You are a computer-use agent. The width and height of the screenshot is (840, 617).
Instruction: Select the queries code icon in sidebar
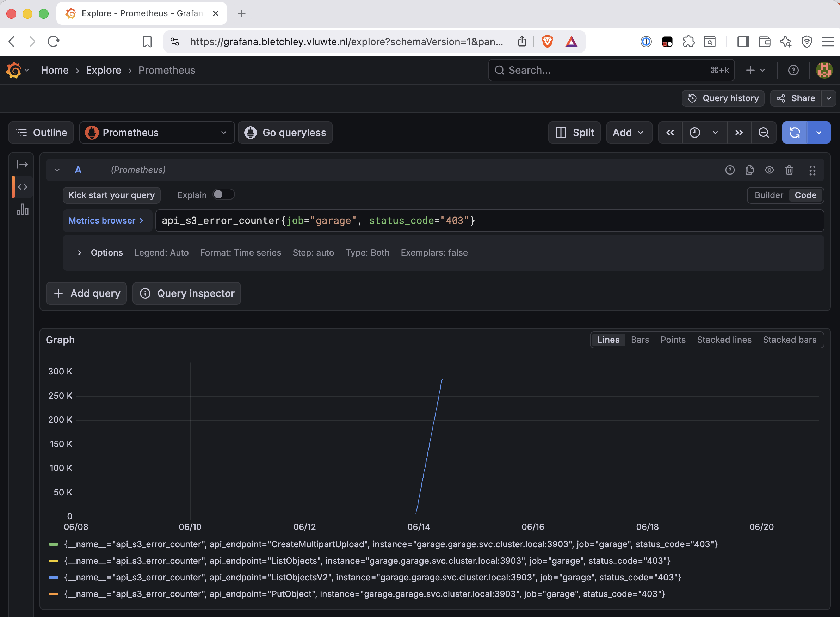[23, 187]
